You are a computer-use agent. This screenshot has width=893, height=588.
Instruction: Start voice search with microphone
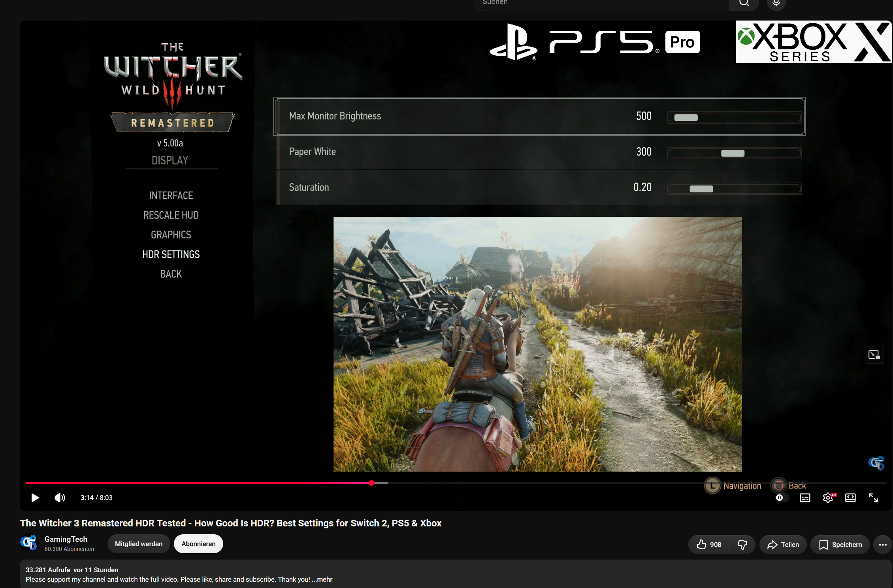point(776,3)
